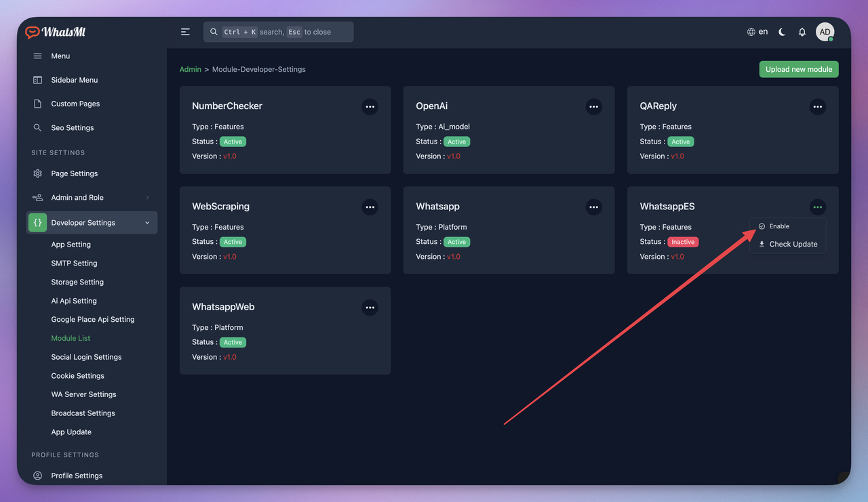
Task: Click the Page Settings gear icon
Action: [x=37, y=173]
